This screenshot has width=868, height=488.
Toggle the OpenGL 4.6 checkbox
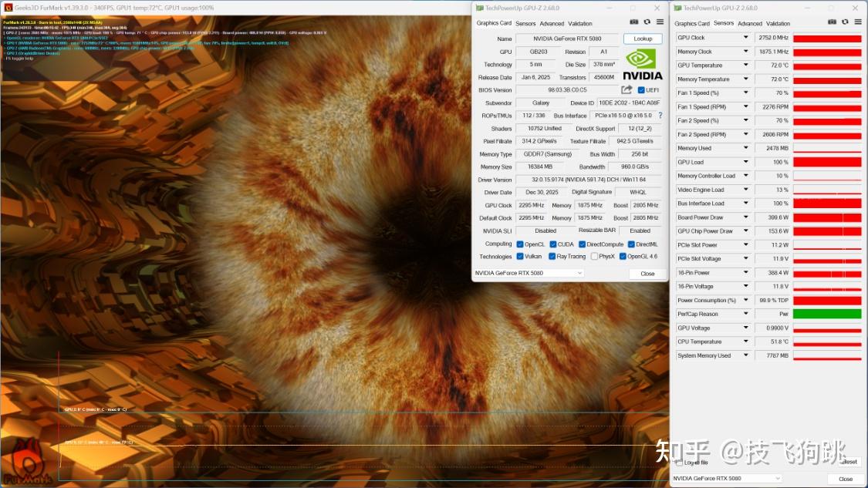click(623, 256)
